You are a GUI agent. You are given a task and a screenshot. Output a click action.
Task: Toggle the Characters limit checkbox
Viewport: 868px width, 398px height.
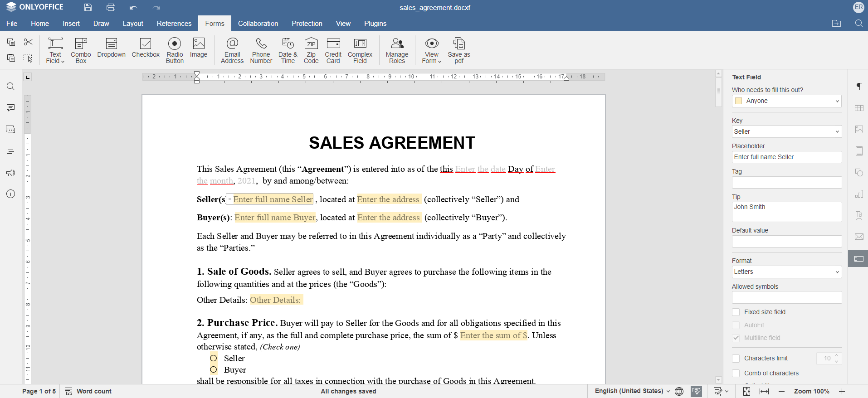[x=736, y=358]
